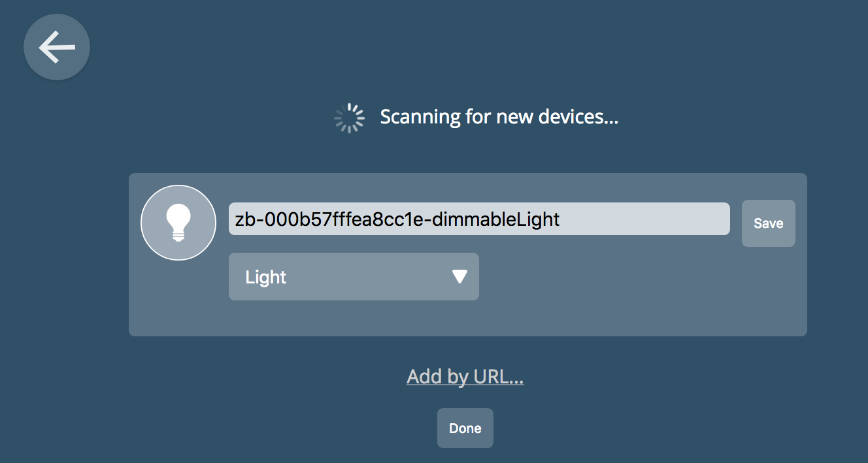Screen dimensions: 868x463
Task: Finish adding devices with Done
Action: pyautogui.click(x=465, y=428)
